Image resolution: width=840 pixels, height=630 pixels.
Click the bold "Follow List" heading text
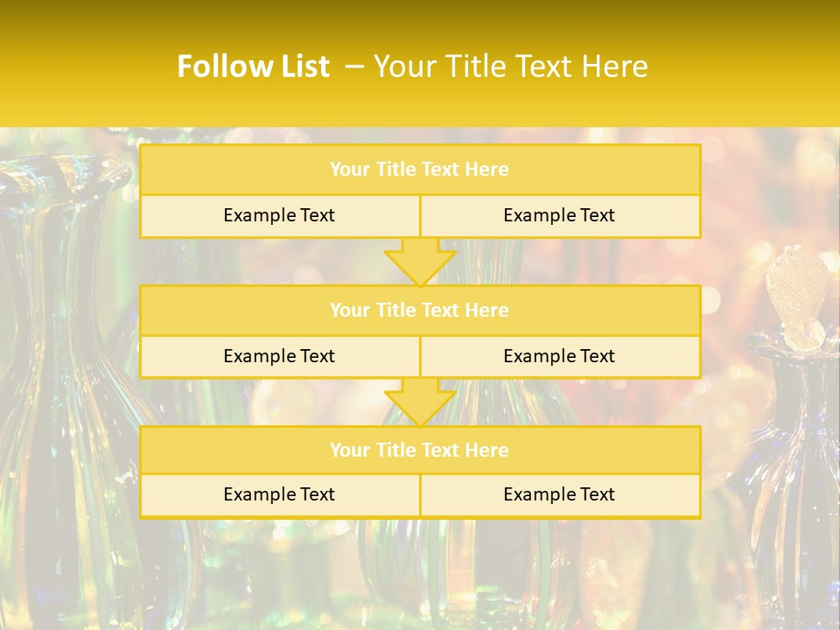(253, 66)
